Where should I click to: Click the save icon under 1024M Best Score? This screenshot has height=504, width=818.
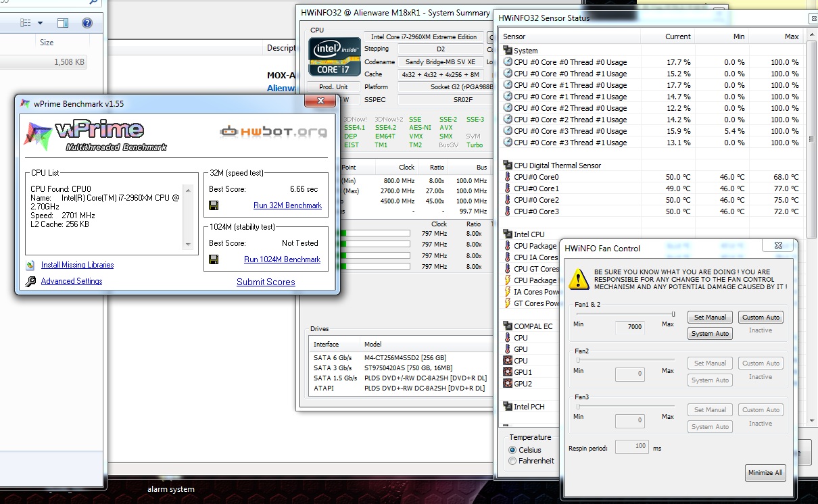214,259
